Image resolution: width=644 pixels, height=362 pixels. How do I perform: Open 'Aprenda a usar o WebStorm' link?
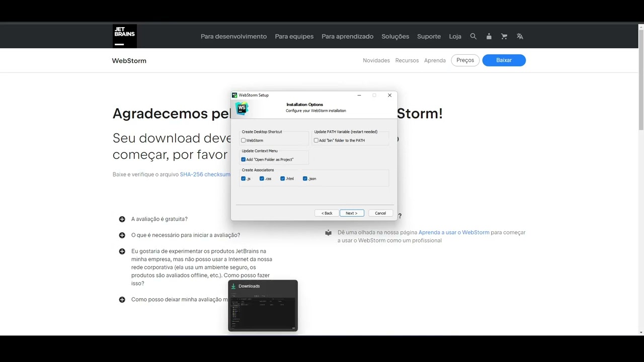[454, 232]
